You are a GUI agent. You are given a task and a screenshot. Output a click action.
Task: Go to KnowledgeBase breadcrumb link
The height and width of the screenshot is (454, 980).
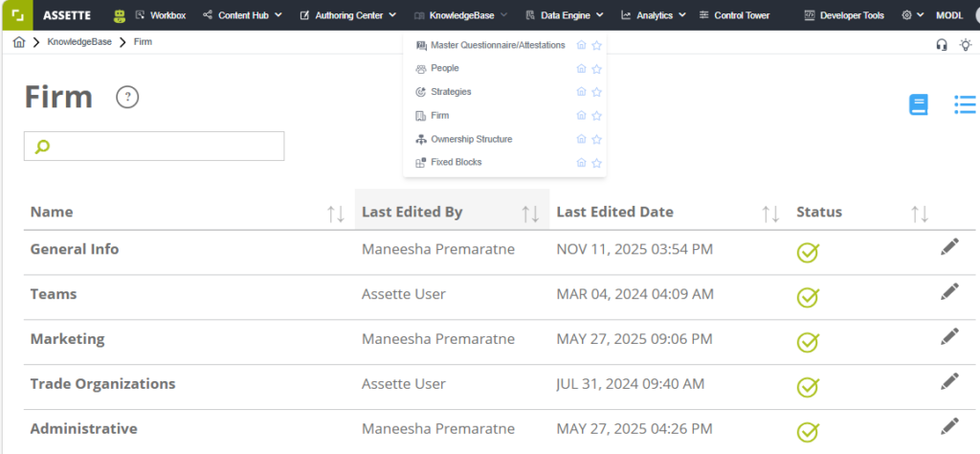(x=78, y=43)
